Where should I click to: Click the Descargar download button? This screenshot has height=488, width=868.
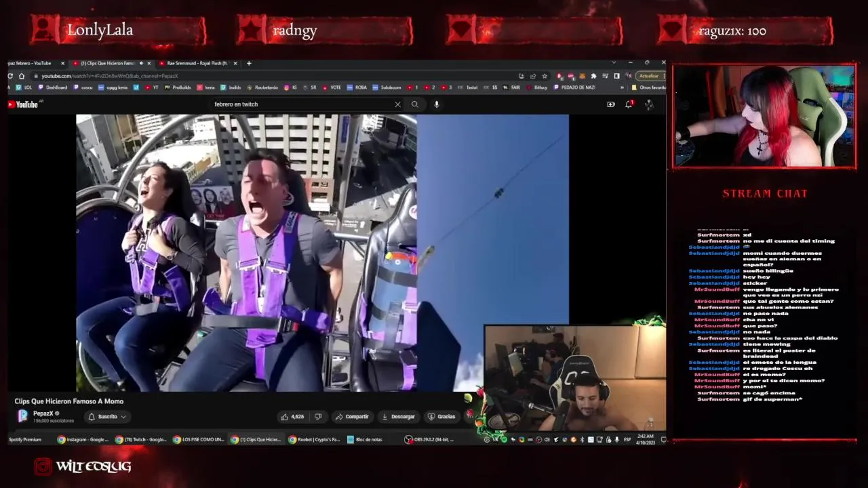398,417
